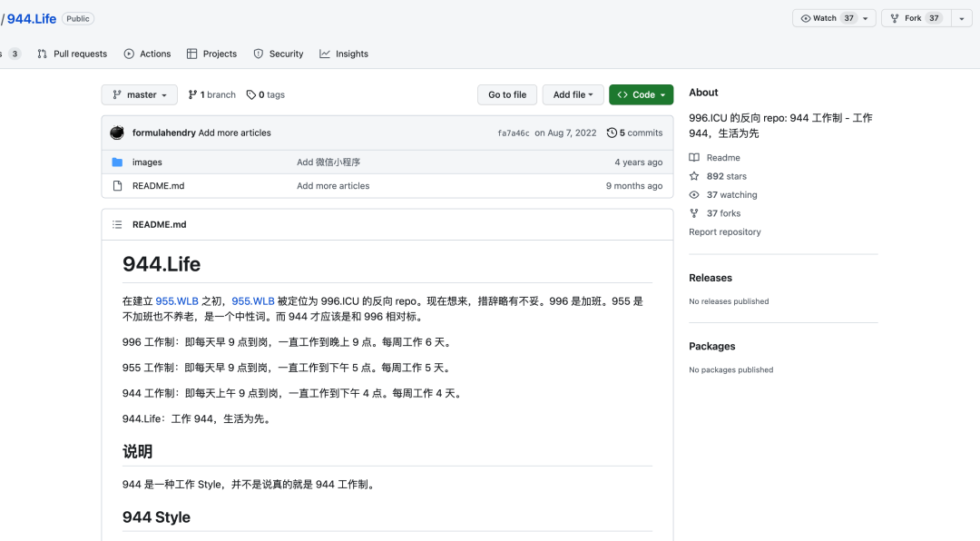Image resolution: width=980 pixels, height=541 pixels.
Task: Click the '4 years ago' timestamp
Action: pyautogui.click(x=638, y=162)
